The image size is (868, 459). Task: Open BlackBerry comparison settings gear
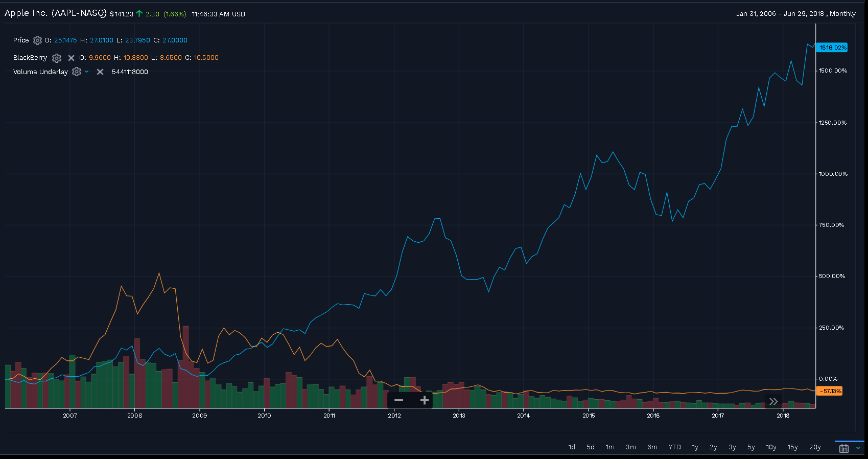57,58
